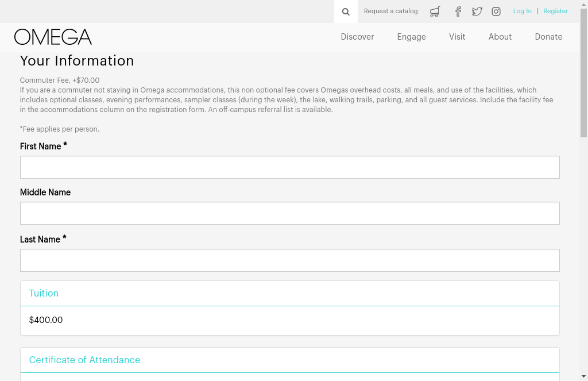This screenshot has height=381, width=588.
Task: Visit Omega's Instagram page icon
Action: coord(496,11)
